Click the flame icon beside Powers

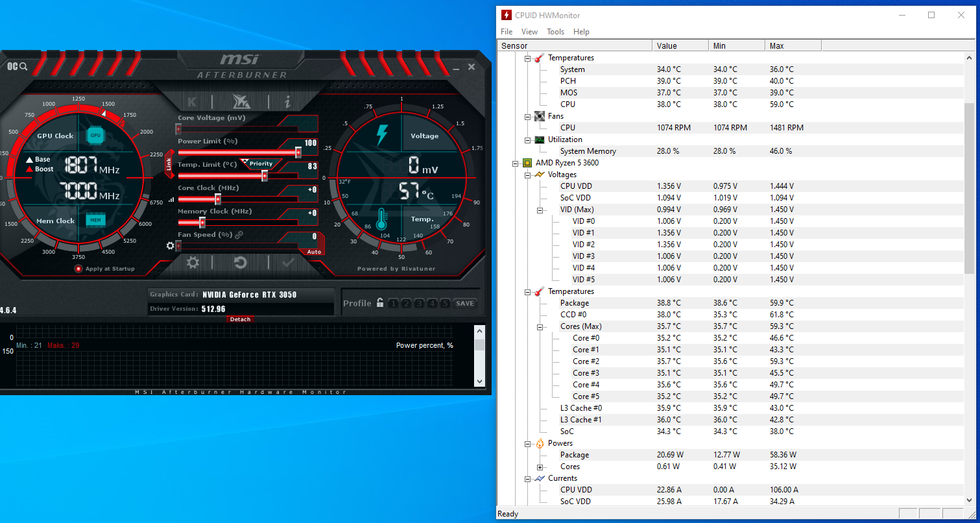pyautogui.click(x=540, y=443)
